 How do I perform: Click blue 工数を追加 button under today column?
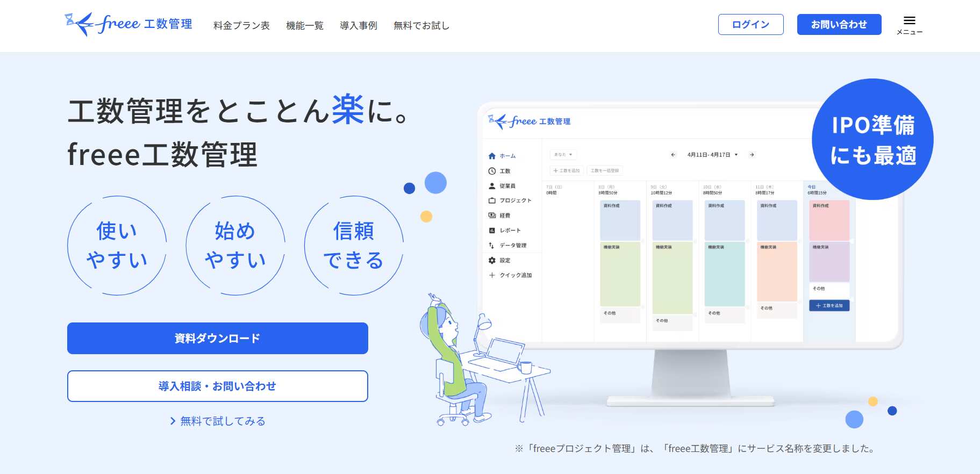[x=829, y=305]
